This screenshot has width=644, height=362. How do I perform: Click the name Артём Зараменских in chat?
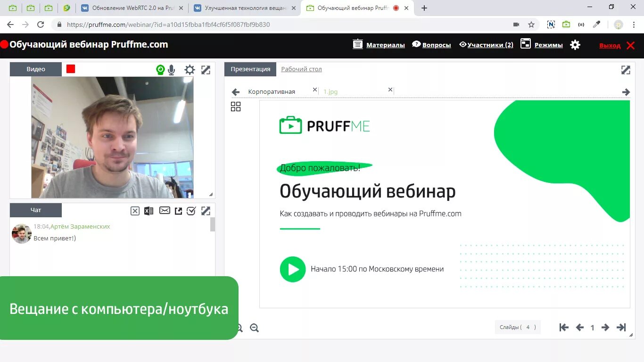click(80, 226)
